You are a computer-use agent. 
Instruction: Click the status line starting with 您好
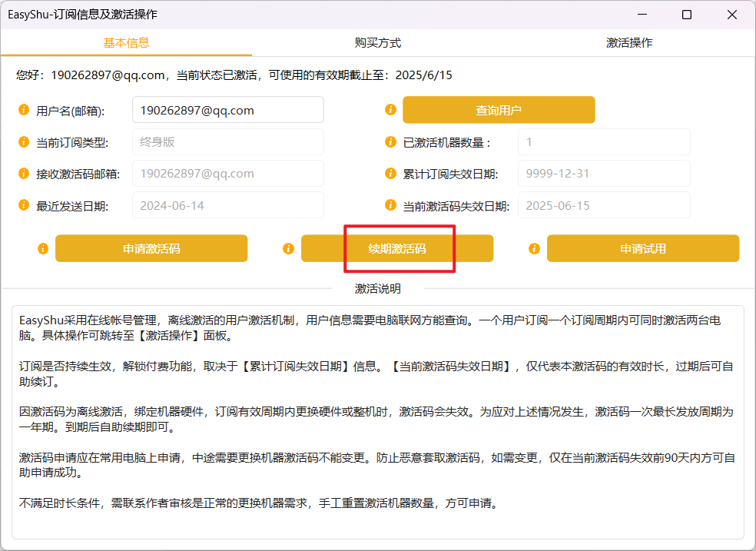(x=234, y=75)
